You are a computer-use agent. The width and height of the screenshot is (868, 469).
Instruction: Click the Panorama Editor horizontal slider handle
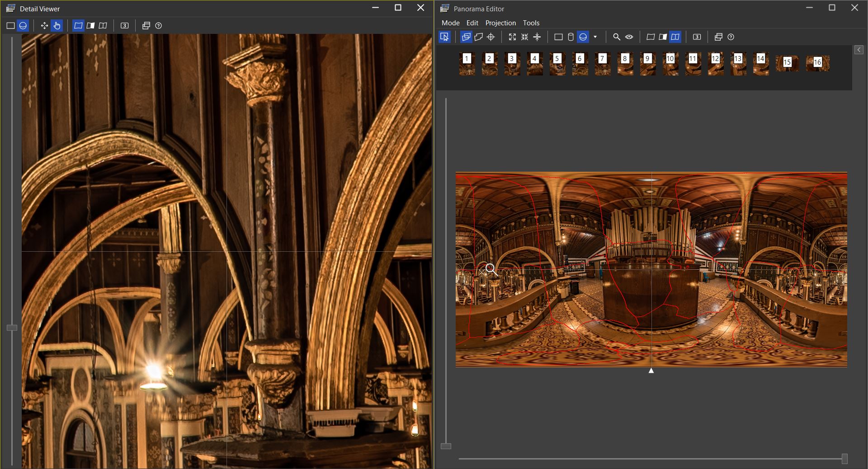844,459
